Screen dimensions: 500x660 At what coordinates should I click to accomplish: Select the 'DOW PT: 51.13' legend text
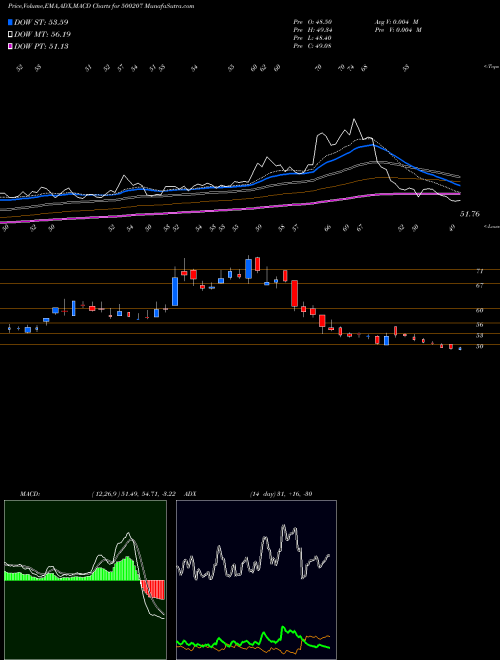point(41,46)
